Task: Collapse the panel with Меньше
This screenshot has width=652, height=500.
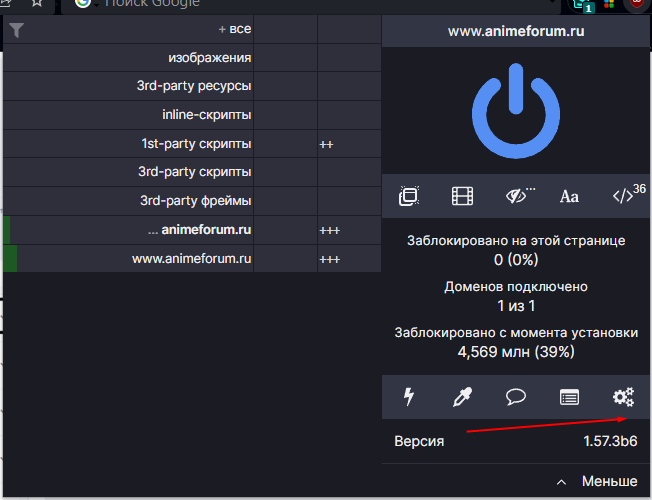Action: pos(598,481)
